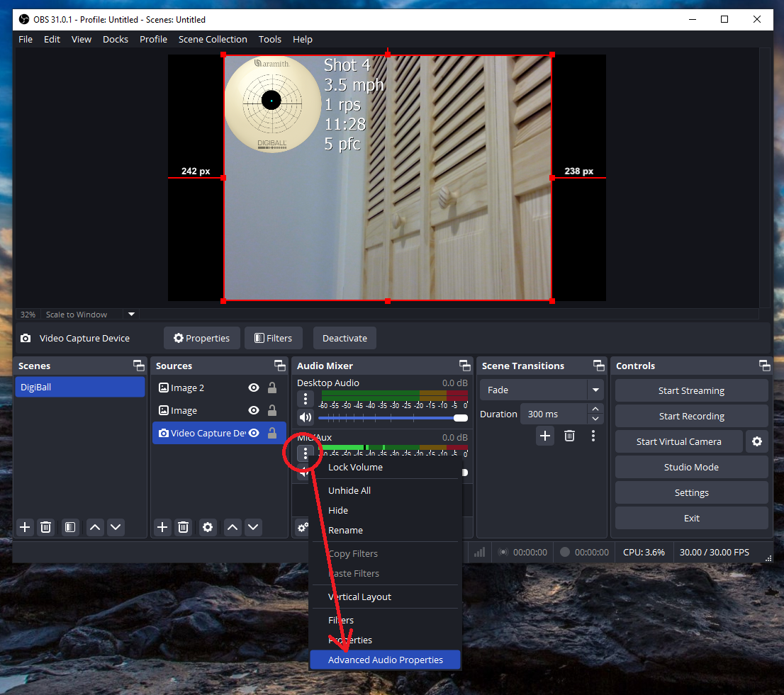784x695 pixels.
Task: Open source properties gear in Sources dock
Action: pos(208,527)
